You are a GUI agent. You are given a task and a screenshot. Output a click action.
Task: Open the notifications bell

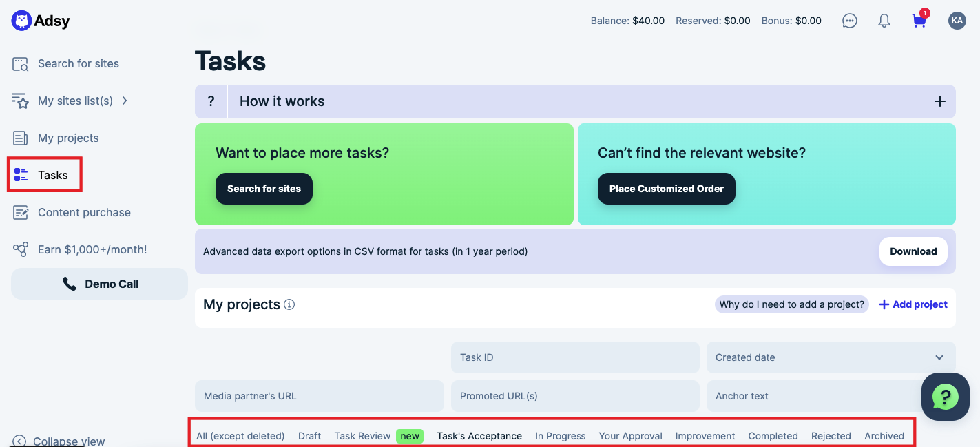[x=884, y=21]
